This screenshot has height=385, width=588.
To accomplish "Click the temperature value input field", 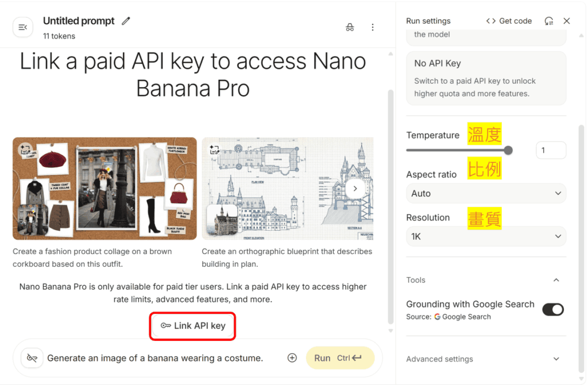I will pyautogui.click(x=551, y=151).
